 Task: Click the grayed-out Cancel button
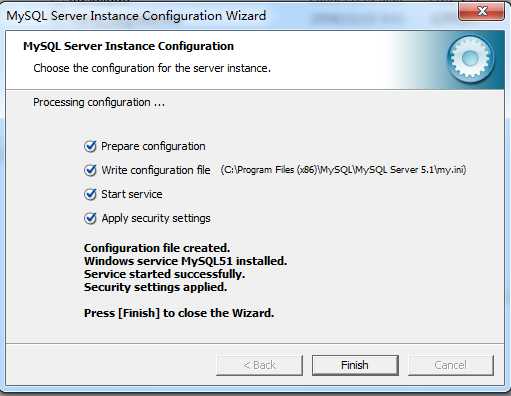[x=451, y=365]
